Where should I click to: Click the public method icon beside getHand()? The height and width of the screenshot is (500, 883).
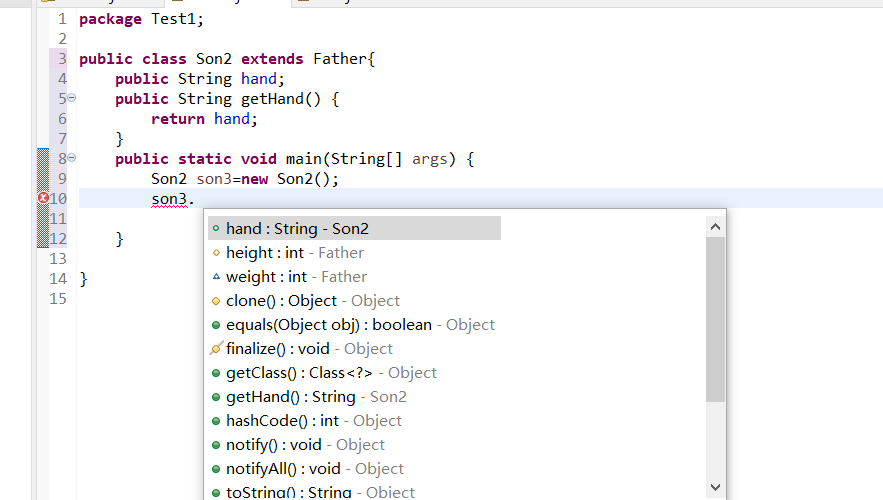point(216,397)
